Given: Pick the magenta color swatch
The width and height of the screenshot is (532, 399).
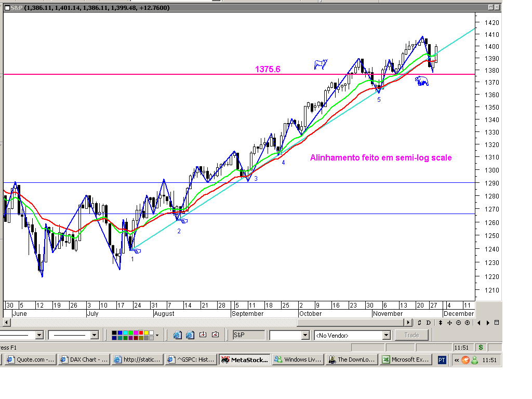Looking at the screenshot, I should (136, 333).
